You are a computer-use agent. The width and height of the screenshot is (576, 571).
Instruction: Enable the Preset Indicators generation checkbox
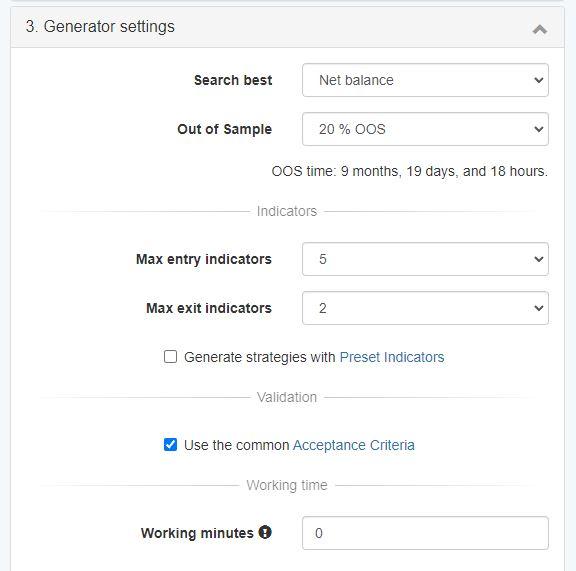[x=170, y=356]
